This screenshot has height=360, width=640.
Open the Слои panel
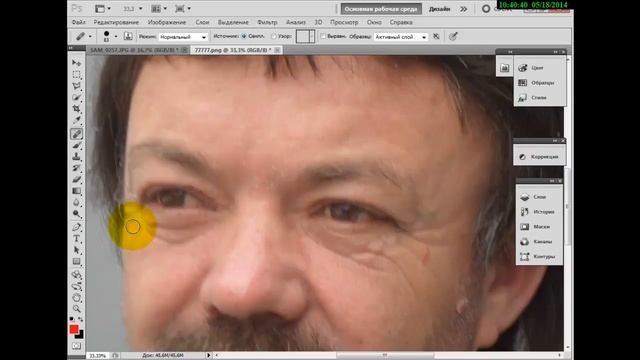(x=539, y=197)
